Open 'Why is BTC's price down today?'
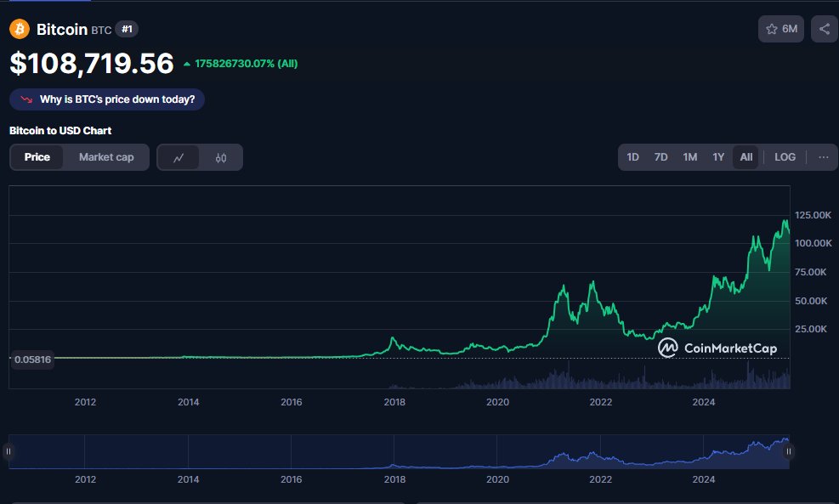839x504 pixels. tap(107, 99)
